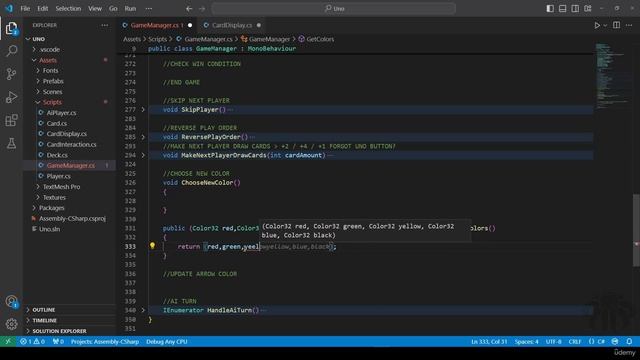The width and height of the screenshot is (640, 360).
Task: Open Assembly-CSharp.csproj file
Action: [x=72, y=218]
